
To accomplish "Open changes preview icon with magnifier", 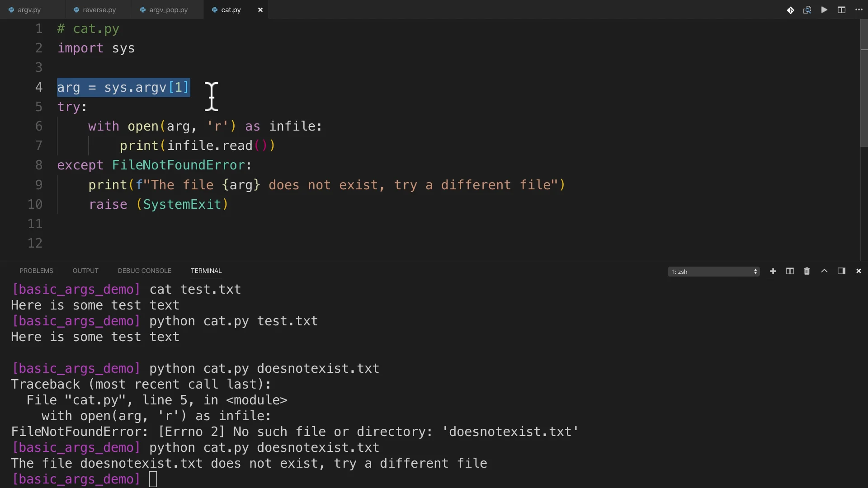I will click(x=807, y=10).
